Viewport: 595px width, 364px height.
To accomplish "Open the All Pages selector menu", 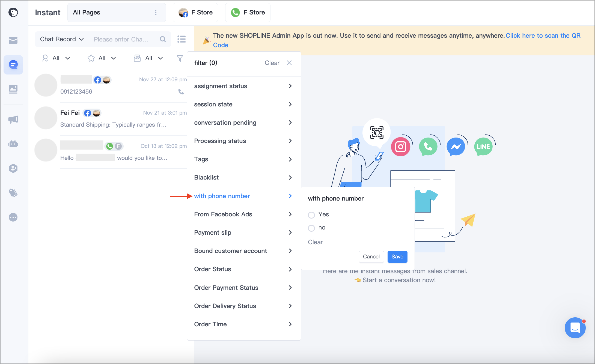I will [x=117, y=13].
